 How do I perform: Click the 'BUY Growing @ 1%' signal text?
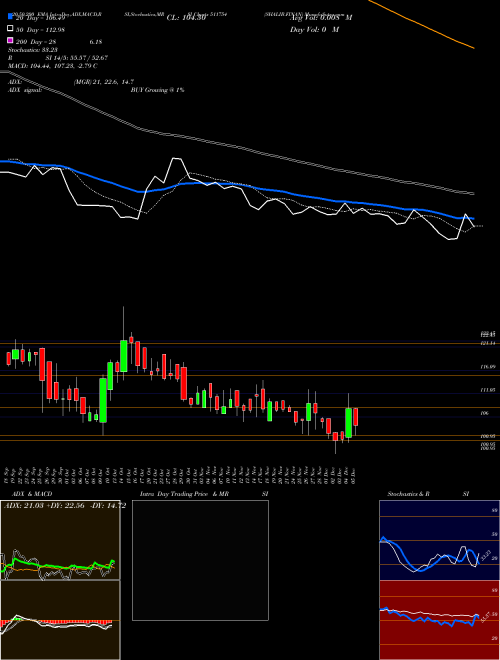(x=157, y=90)
